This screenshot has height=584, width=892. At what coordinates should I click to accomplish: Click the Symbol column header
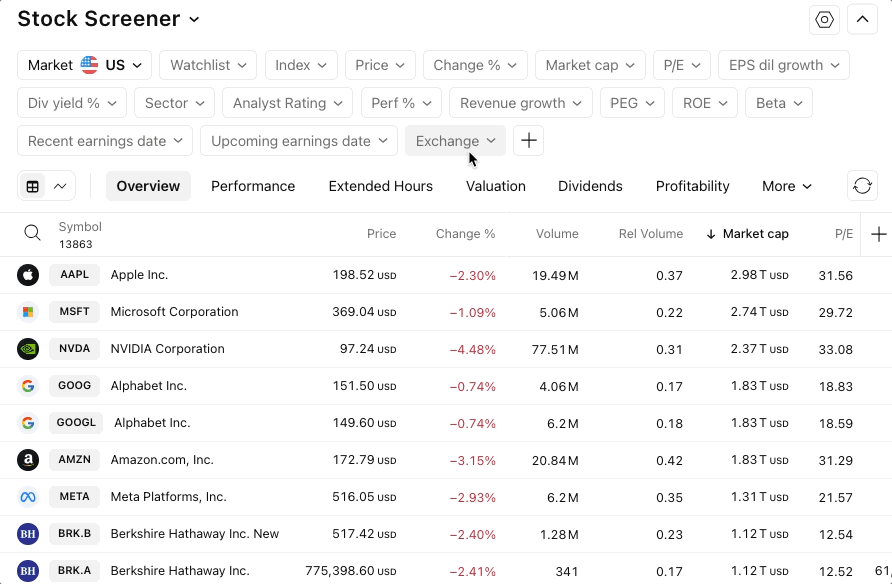click(x=80, y=227)
